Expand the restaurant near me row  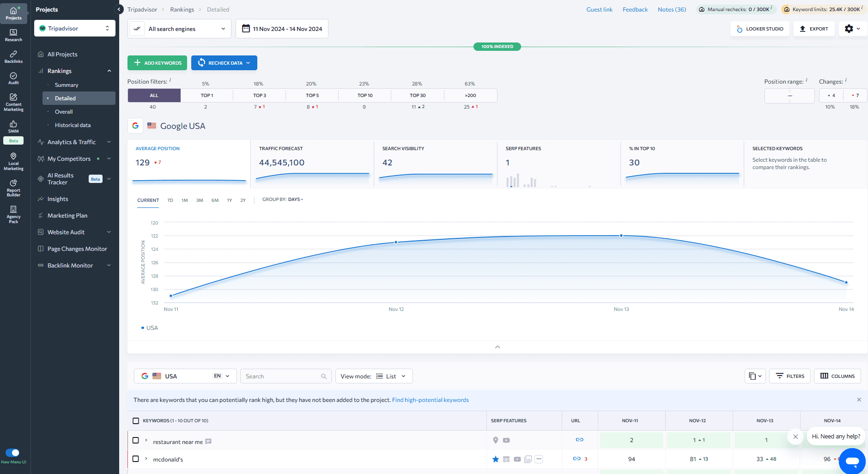(x=146, y=440)
